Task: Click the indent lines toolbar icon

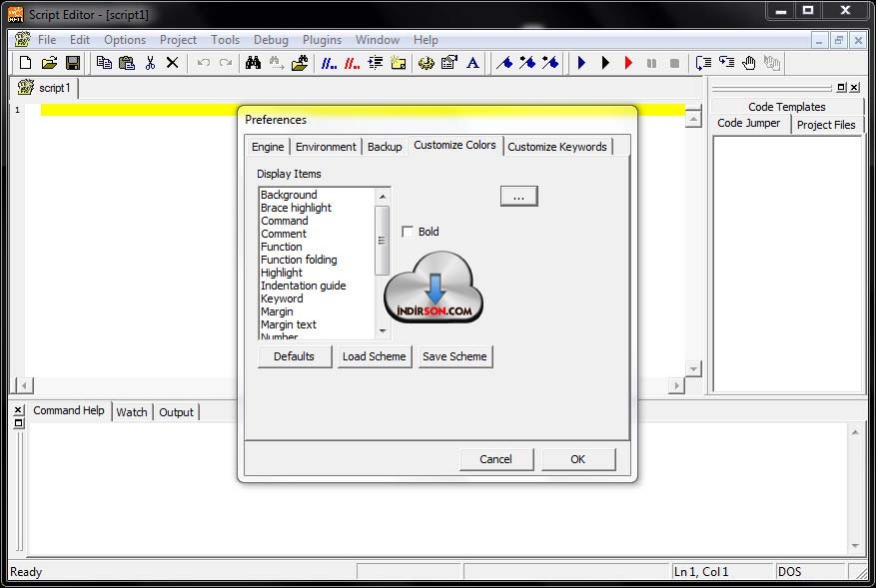Action: (x=375, y=63)
